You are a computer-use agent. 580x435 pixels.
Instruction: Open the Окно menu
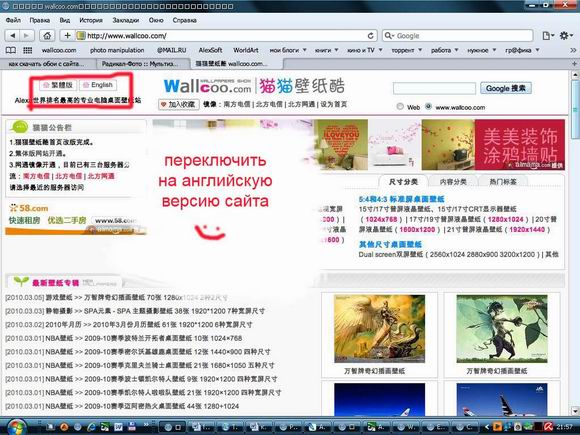(156, 20)
